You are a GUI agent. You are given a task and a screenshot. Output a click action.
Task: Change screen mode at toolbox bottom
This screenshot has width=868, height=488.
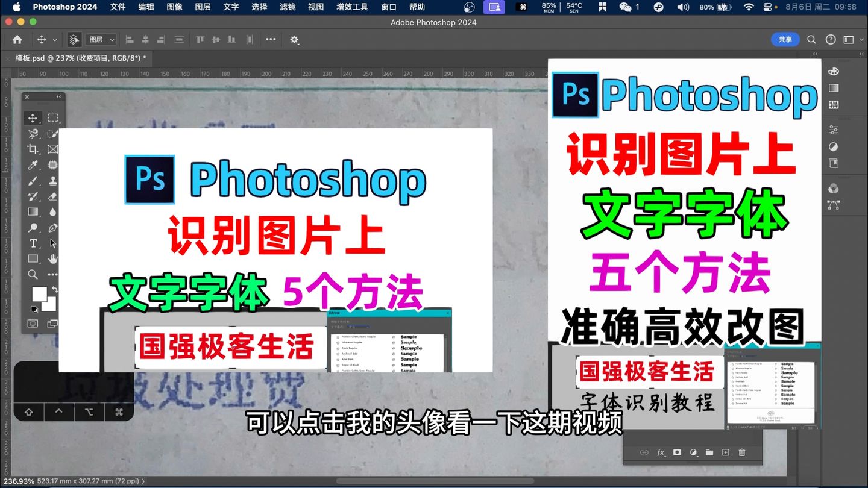pyautogui.click(x=53, y=324)
